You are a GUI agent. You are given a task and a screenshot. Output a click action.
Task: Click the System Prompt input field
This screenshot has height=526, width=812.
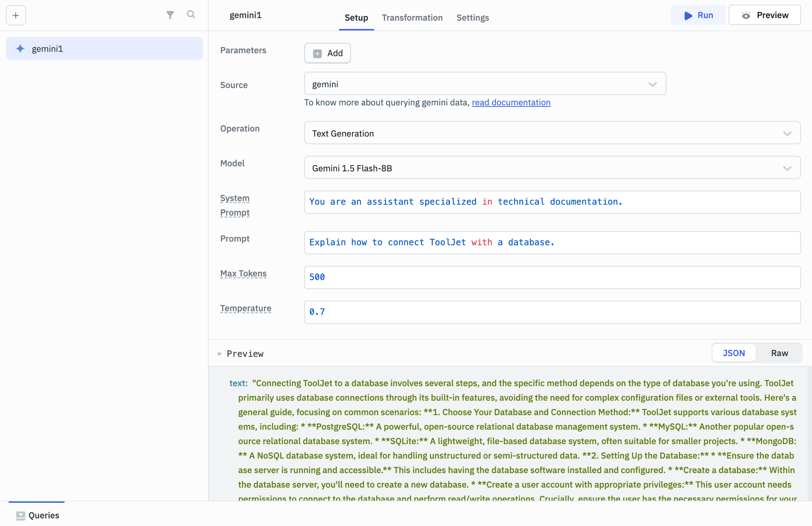coord(552,202)
